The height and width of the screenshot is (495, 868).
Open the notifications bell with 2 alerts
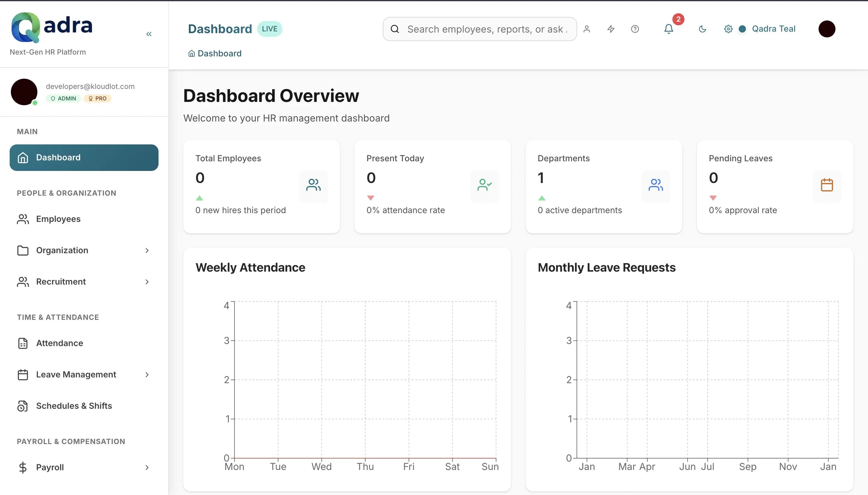point(668,29)
